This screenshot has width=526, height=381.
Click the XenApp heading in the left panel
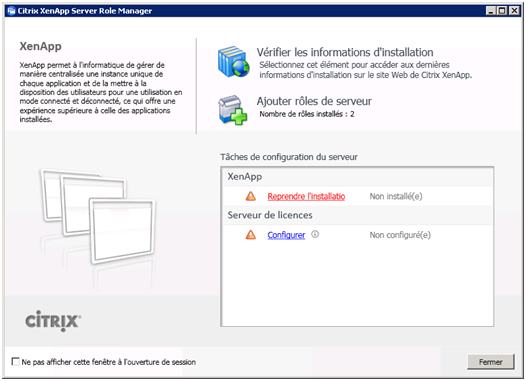40,46
